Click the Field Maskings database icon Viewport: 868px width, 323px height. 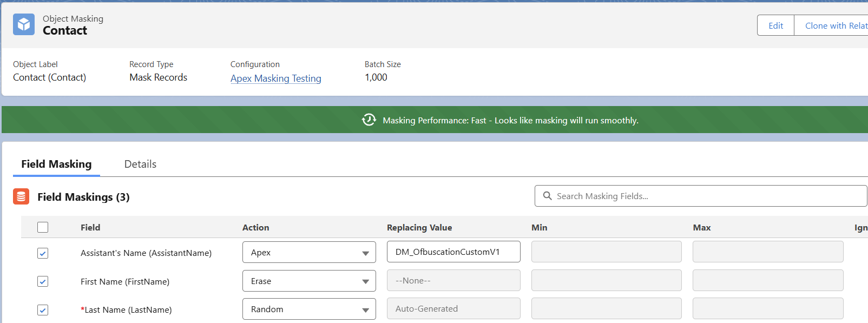[21, 197]
